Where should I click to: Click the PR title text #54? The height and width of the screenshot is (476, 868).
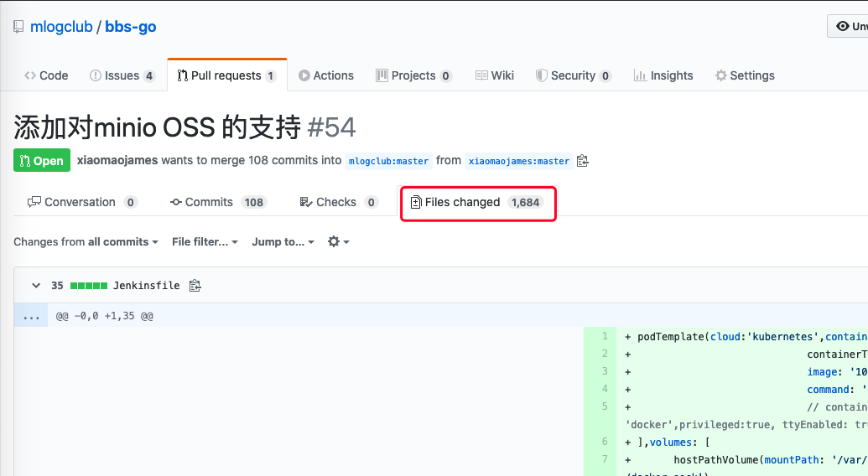331,127
